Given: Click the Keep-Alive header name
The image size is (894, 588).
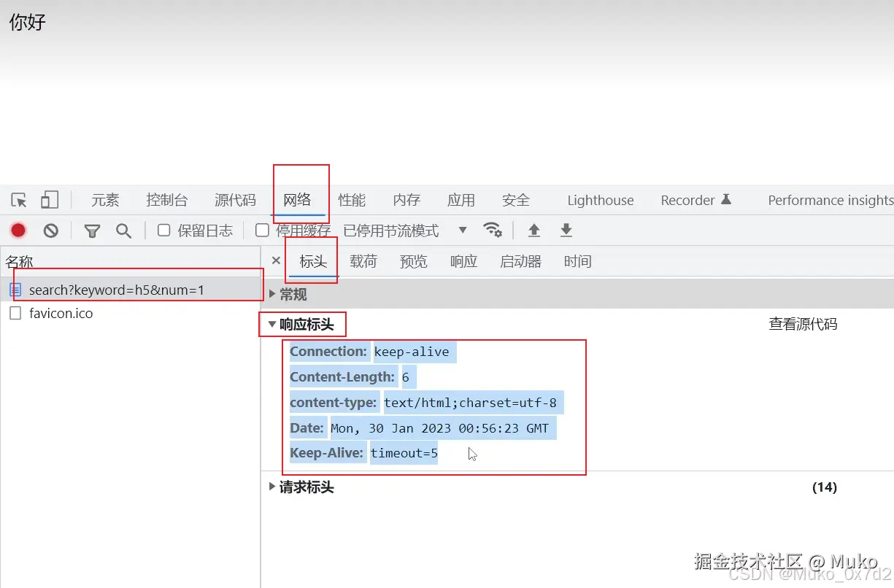Looking at the screenshot, I should point(326,453).
